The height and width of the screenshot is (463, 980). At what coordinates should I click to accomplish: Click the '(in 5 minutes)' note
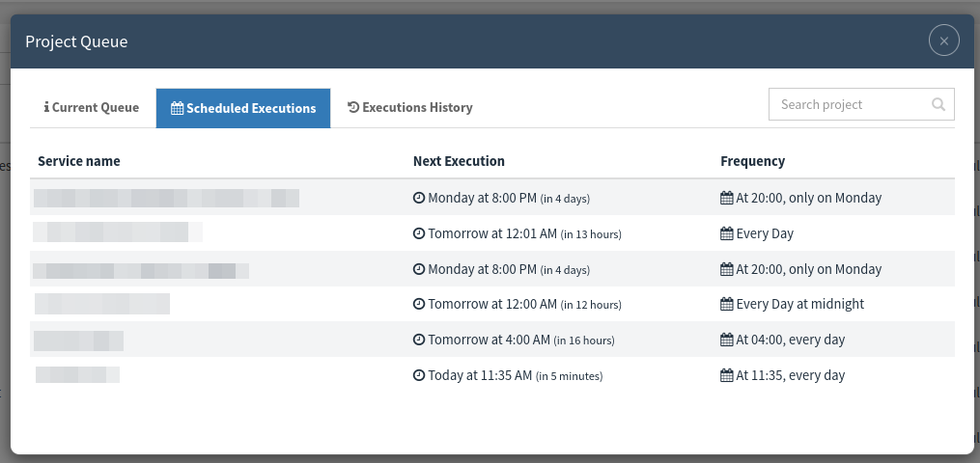570,376
